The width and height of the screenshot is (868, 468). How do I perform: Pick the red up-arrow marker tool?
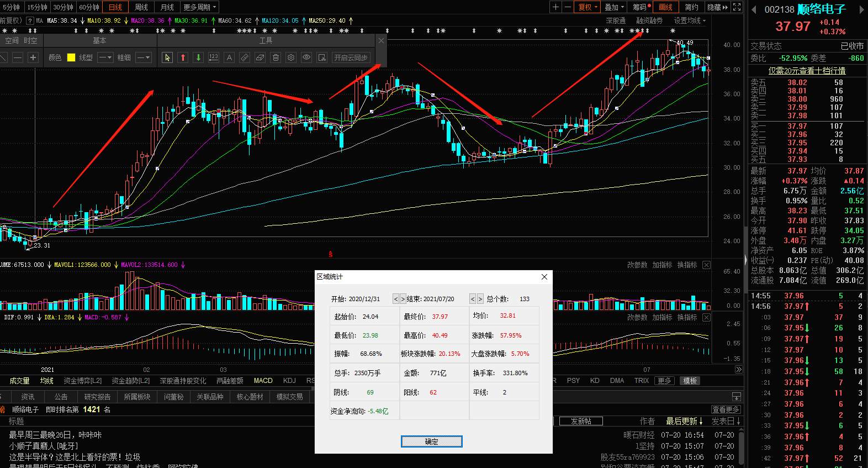pos(183,57)
